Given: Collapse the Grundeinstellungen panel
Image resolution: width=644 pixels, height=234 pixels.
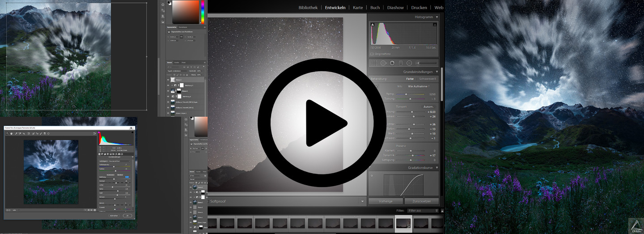Looking at the screenshot, I should coord(437,72).
